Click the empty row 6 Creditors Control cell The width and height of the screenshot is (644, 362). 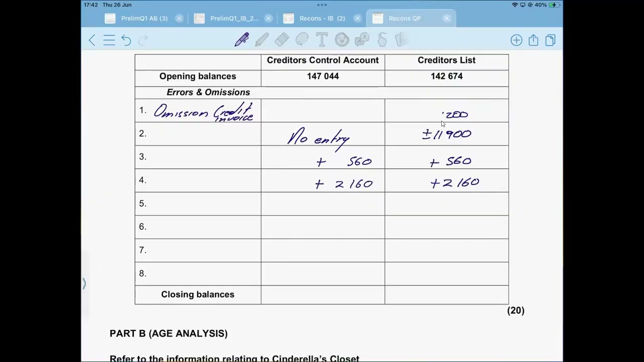323,227
